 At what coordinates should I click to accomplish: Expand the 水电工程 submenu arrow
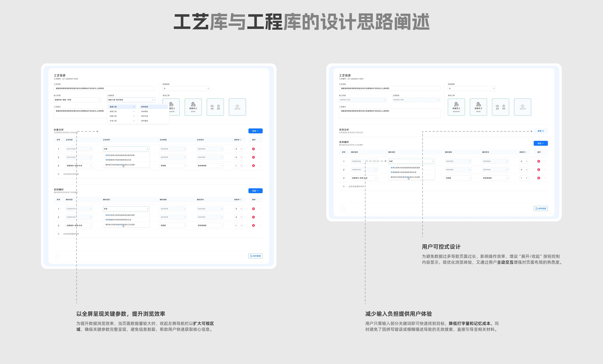click(134, 121)
